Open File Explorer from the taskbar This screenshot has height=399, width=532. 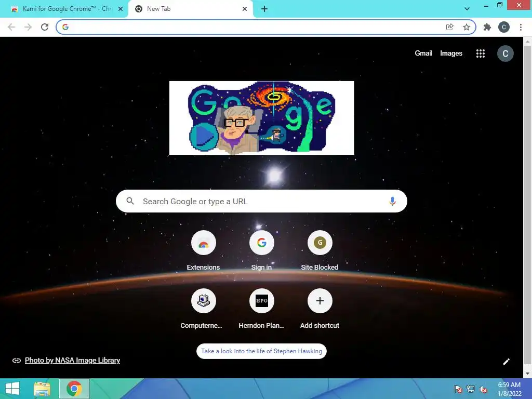tap(42, 389)
